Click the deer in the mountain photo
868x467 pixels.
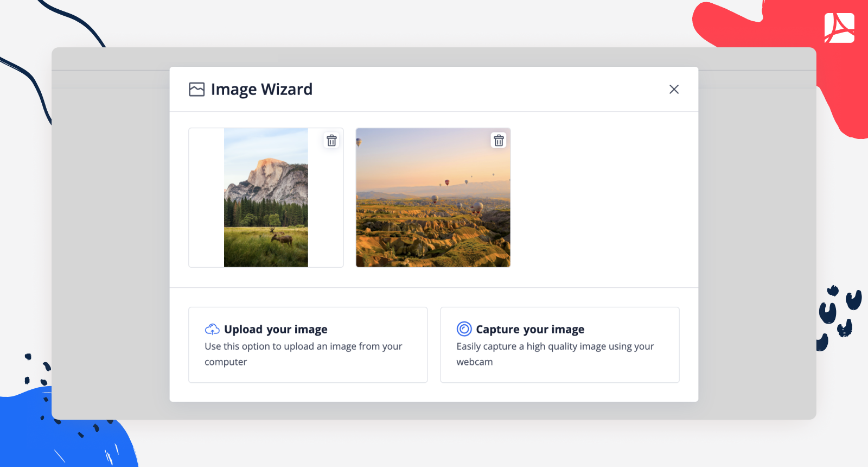tap(282, 237)
